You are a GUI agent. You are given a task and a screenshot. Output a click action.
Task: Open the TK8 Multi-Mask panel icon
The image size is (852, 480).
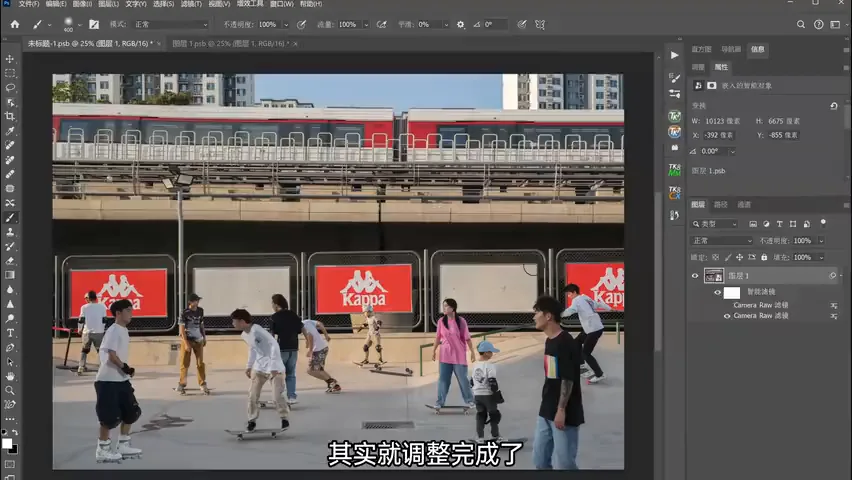click(x=674, y=170)
